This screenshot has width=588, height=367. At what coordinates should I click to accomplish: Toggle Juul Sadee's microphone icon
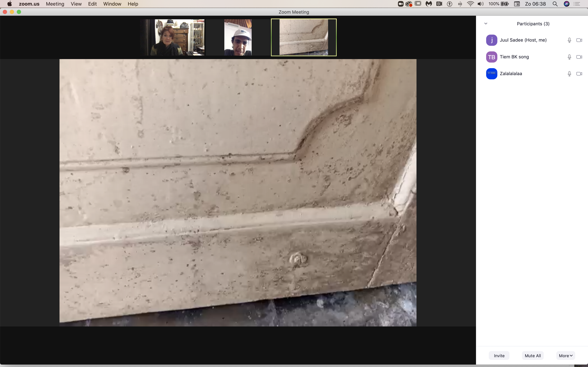(569, 40)
